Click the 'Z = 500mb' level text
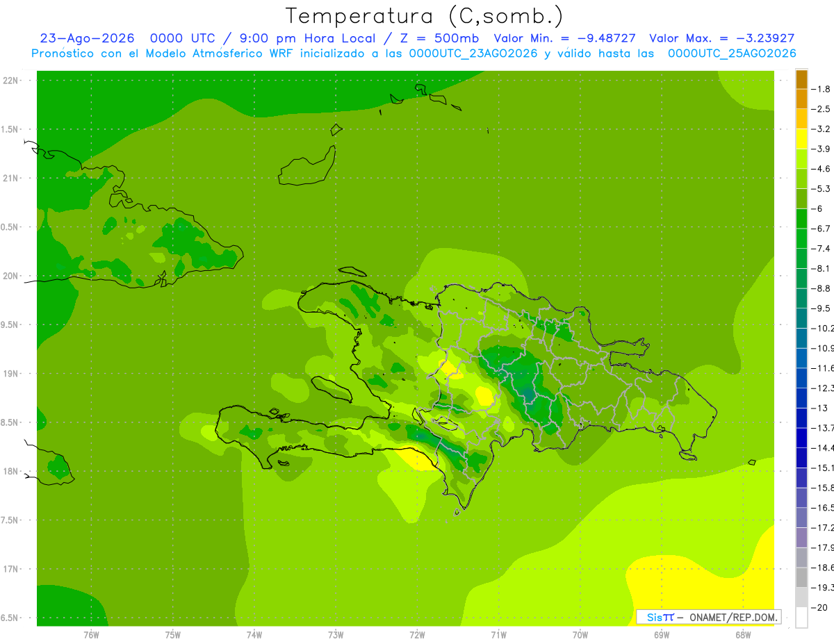 tap(440, 38)
